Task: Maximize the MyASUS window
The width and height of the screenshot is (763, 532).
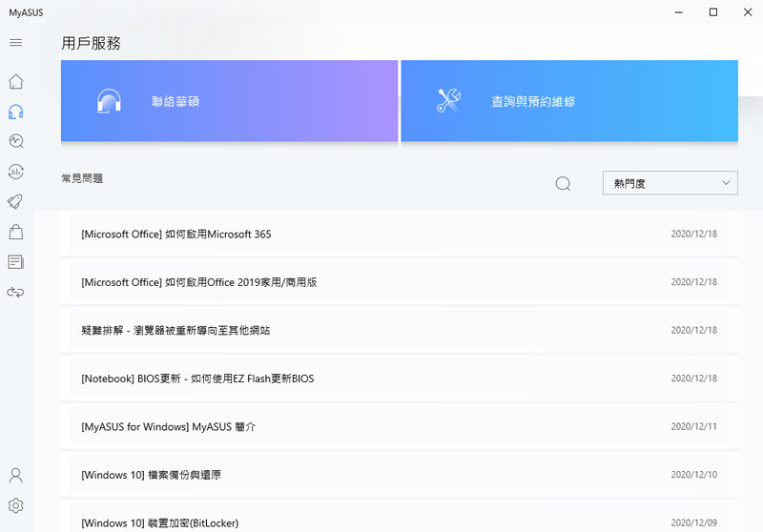Action: click(x=713, y=12)
